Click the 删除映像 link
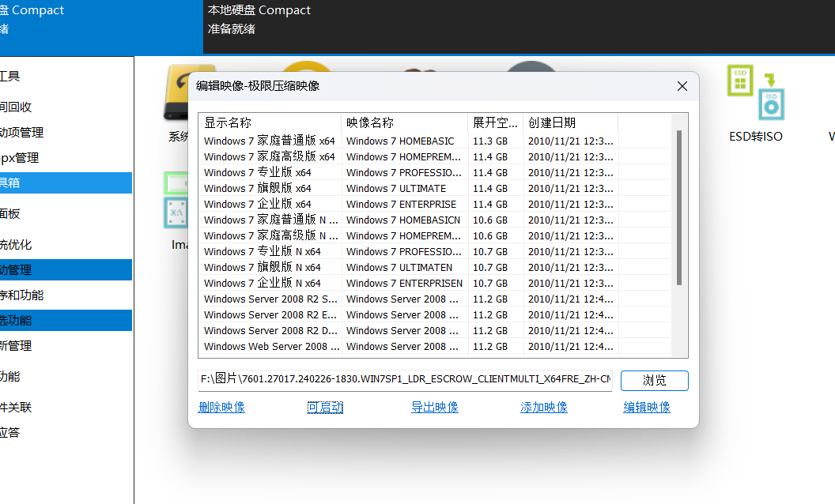Image resolution: width=835 pixels, height=504 pixels. tap(221, 407)
